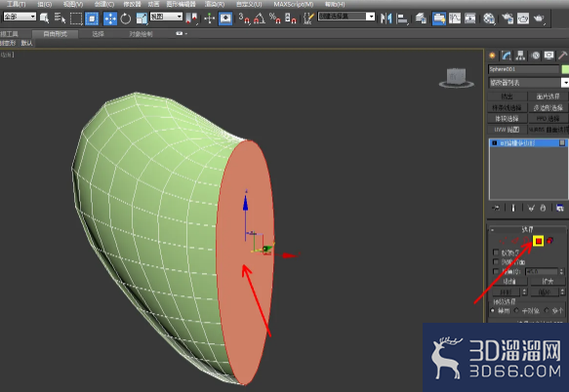This screenshot has height=392, width=569.
Task: Open the Views (V) menu
Action: click(x=73, y=4)
